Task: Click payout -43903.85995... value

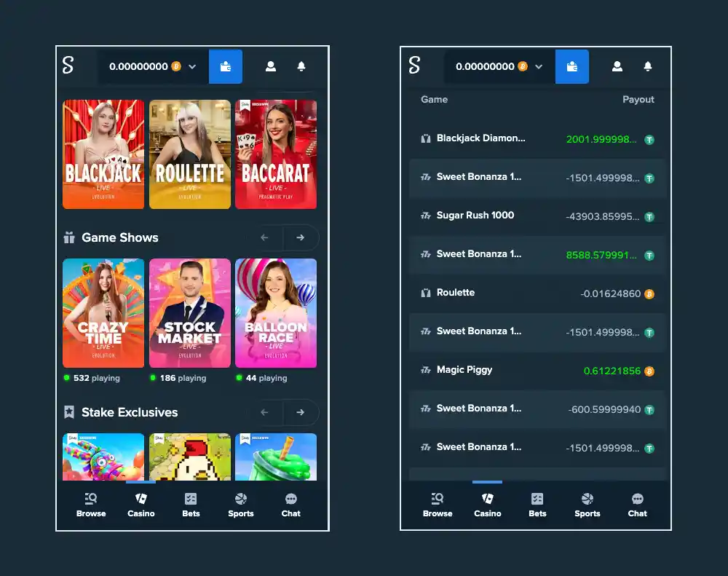Action: (603, 216)
